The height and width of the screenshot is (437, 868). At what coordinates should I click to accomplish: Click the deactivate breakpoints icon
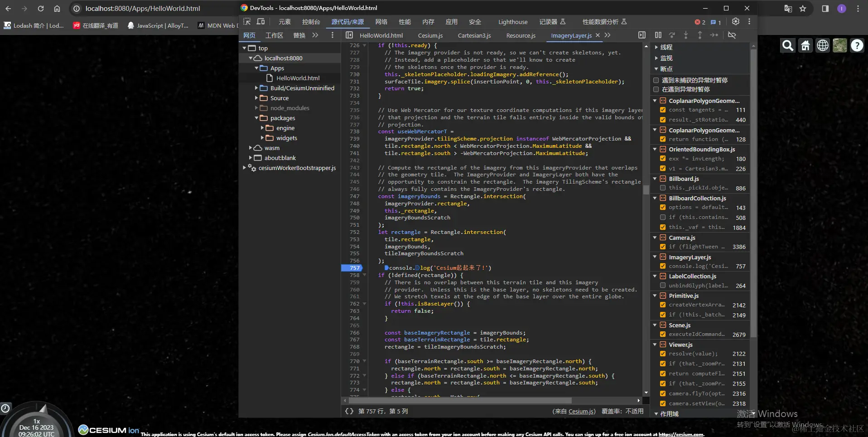pos(732,35)
